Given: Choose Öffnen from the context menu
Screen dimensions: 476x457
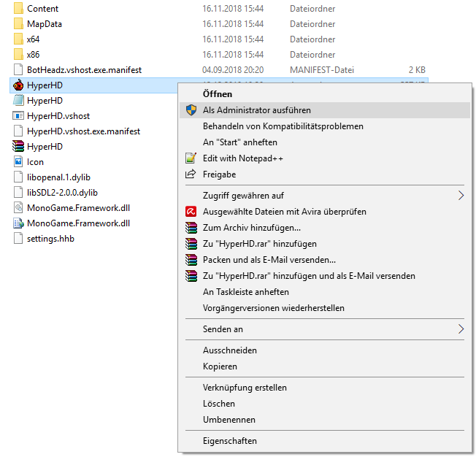Looking at the screenshot, I should tap(325, 94).
